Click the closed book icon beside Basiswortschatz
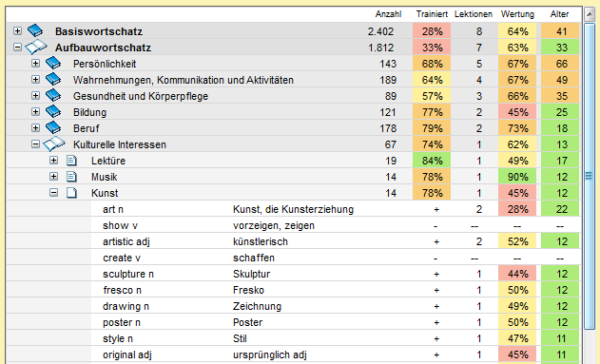The width and height of the screenshot is (600, 364). [35, 31]
